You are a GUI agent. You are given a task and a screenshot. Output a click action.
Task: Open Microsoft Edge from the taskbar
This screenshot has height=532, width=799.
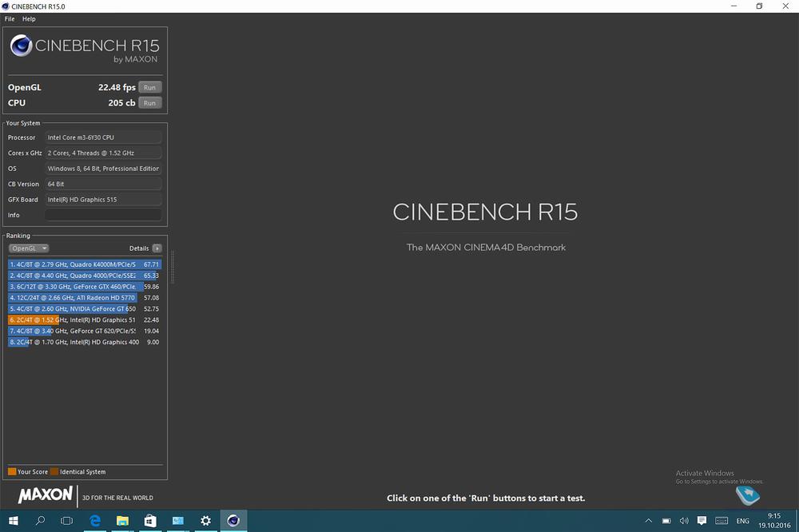click(x=95, y=521)
